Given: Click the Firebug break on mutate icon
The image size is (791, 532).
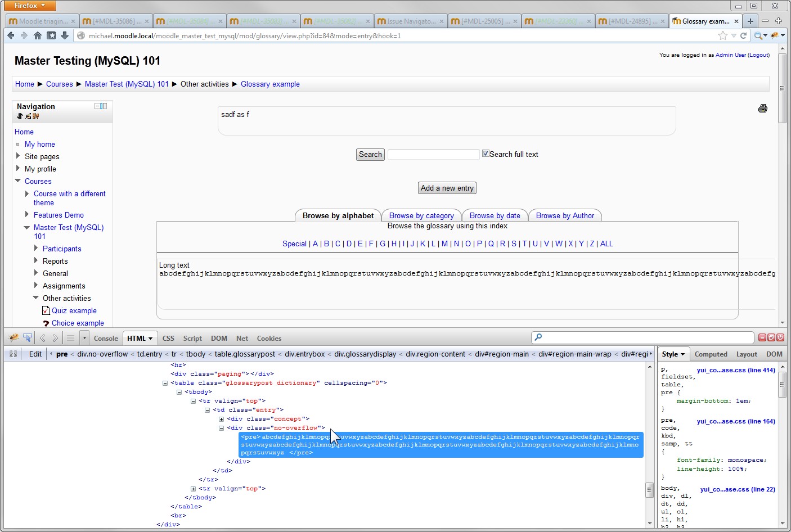Looking at the screenshot, I should coord(13,354).
